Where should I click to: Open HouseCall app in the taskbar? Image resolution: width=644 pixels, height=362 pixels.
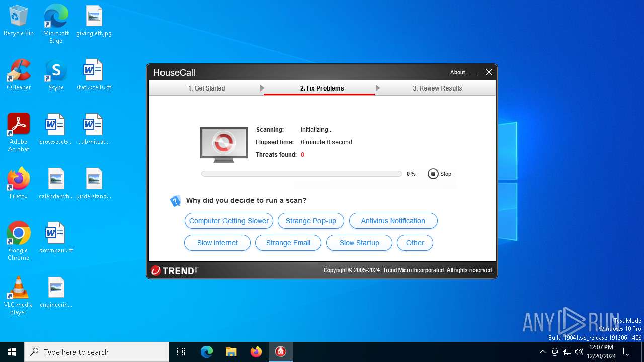pyautogui.click(x=281, y=352)
